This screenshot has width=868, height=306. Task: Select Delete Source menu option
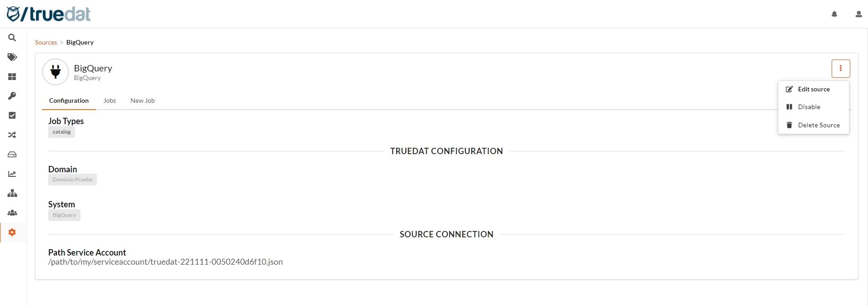[x=818, y=125]
